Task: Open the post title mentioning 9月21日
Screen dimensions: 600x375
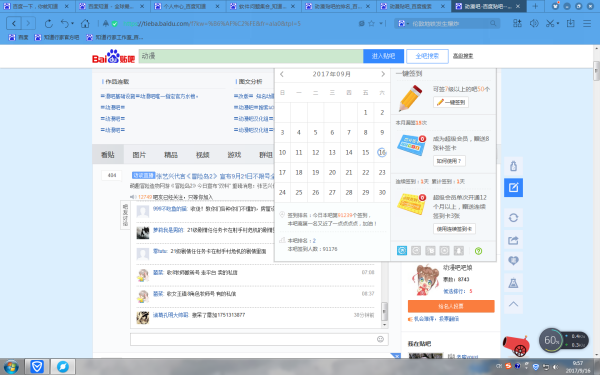Action: (215, 176)
